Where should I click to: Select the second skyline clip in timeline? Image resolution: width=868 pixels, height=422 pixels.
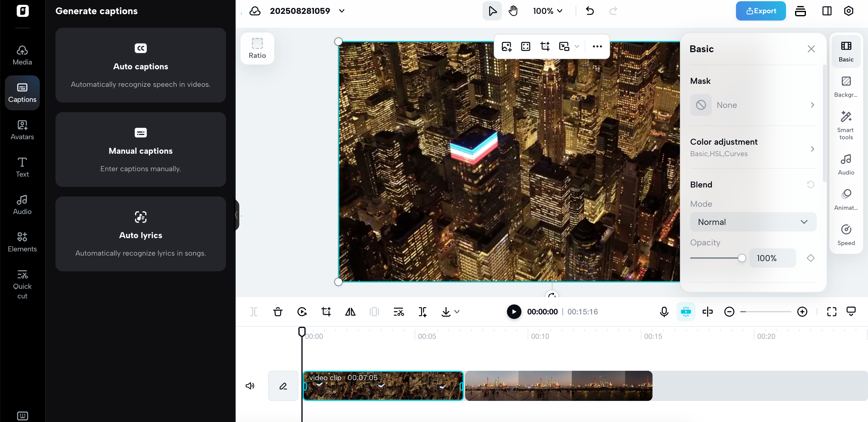[x=558, y=386]
